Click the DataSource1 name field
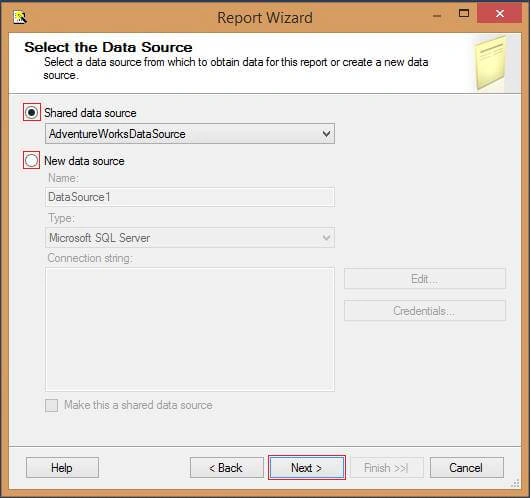Viewport: 531px width, 498px height. click(190, 197)
